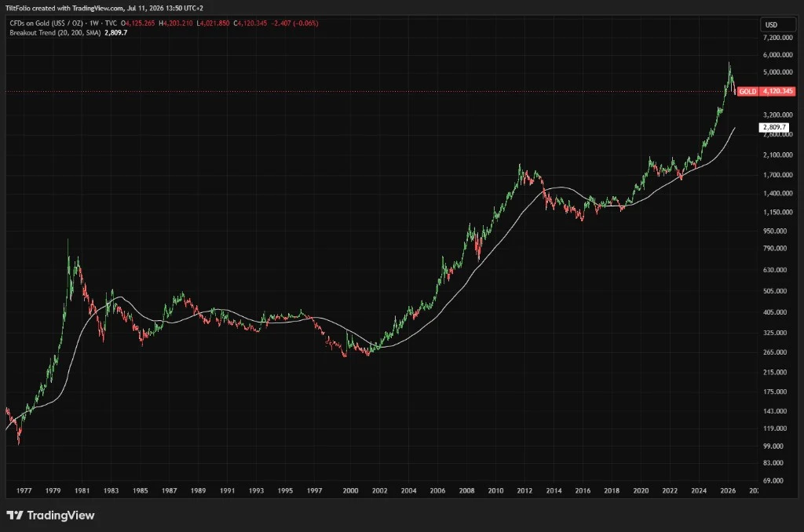Click the 1983 time axis label
804x532 pixels.
(x=111, y=490)
